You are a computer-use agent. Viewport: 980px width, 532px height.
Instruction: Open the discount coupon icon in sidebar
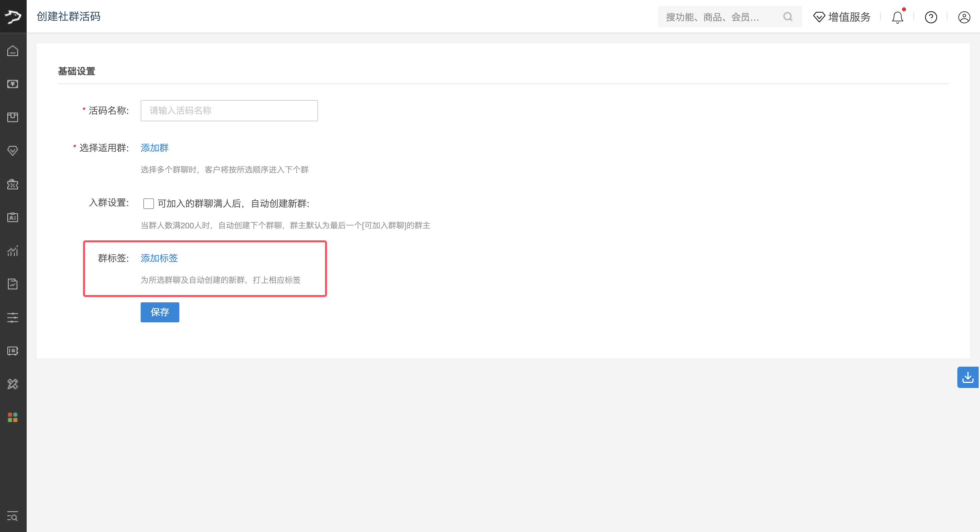tap(13, 184)
